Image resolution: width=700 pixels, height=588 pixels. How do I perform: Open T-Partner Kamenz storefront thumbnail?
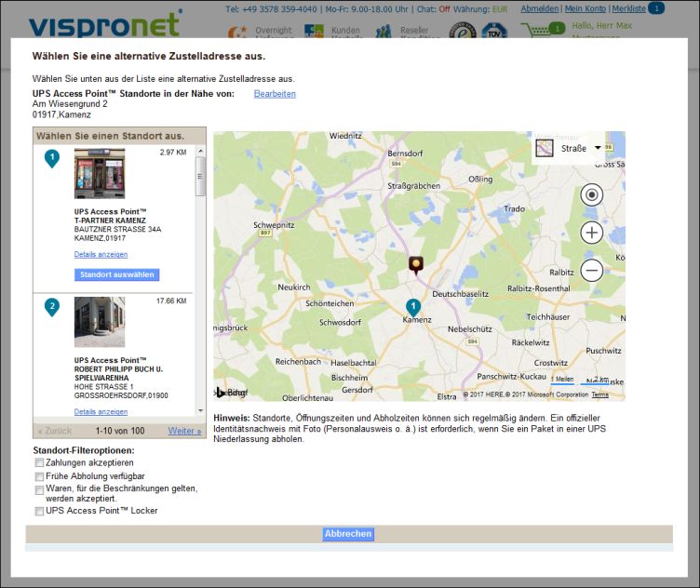(100, 173)
